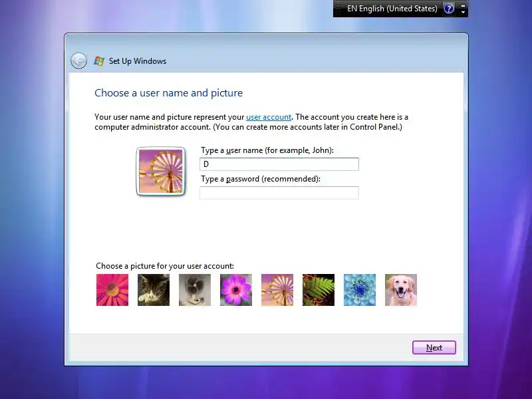Switch input language EN English (United States)
Screen dimensions: 532x399
392,9
